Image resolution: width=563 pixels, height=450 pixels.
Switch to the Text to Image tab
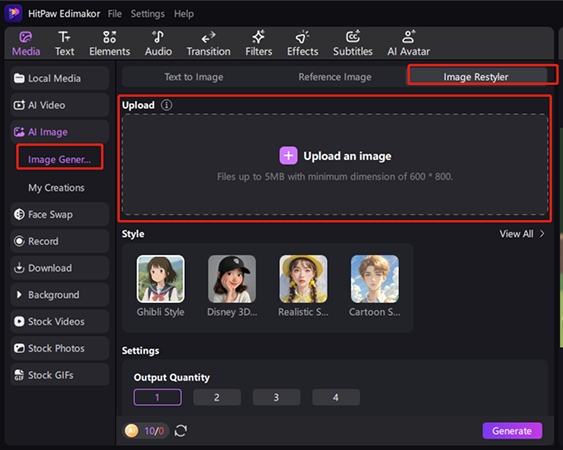[x=194, y=77]
